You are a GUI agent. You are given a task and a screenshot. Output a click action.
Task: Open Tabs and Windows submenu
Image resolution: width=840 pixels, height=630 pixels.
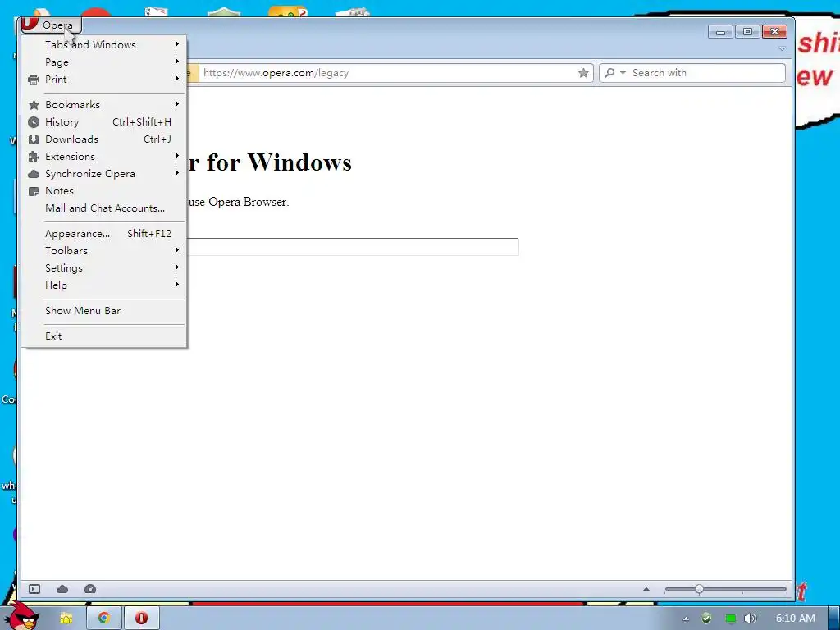pos(104,44)
